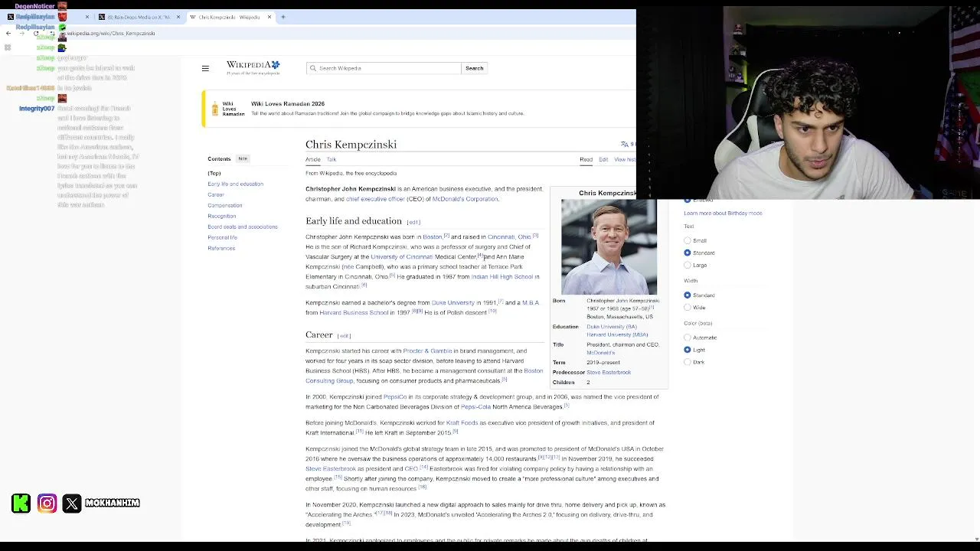The height and width of the screenshot is (551, 980).
Task: Open the PepsiCo link
Action: coord(395,397)
